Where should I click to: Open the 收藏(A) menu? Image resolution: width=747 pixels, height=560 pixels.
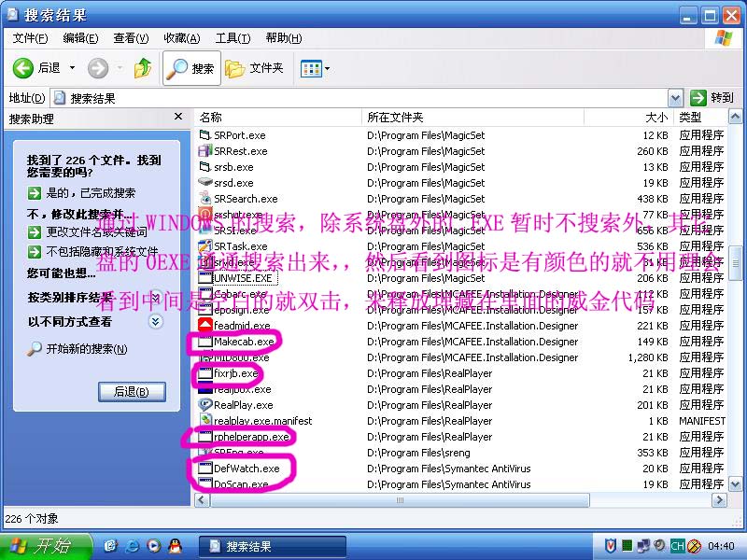click(x=181, y=38)
